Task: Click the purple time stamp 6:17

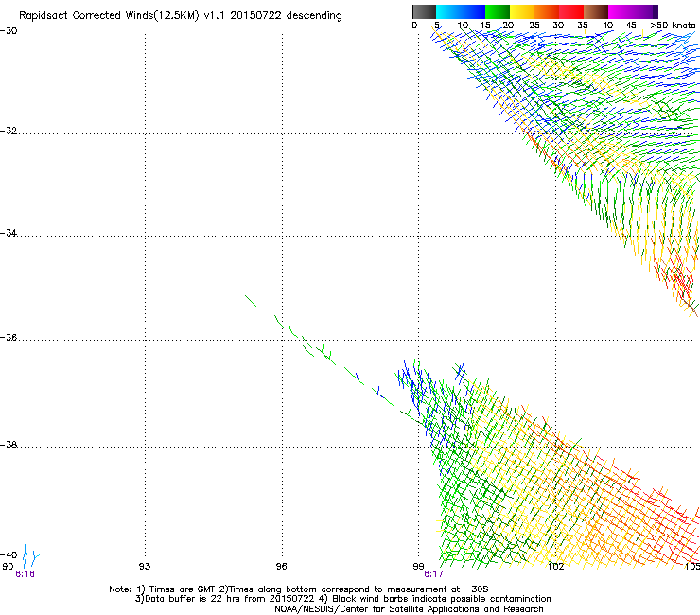Action: [433, 574]
